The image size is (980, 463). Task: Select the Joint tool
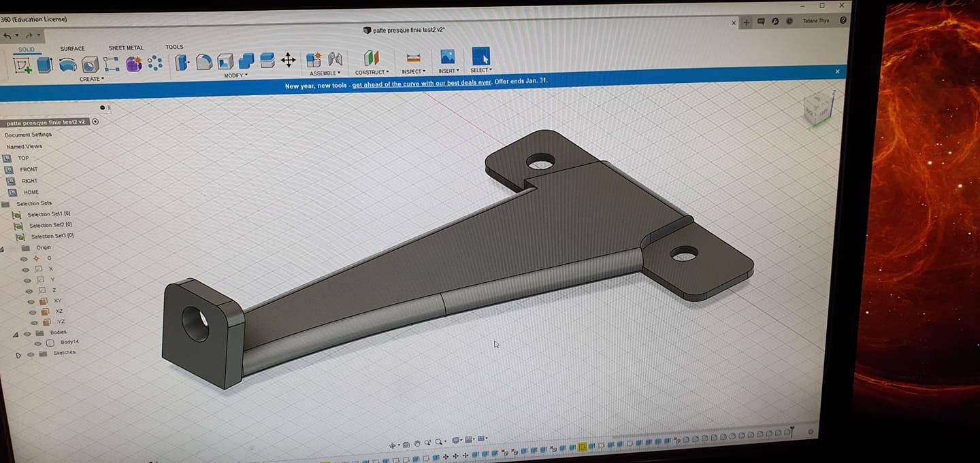336,59
